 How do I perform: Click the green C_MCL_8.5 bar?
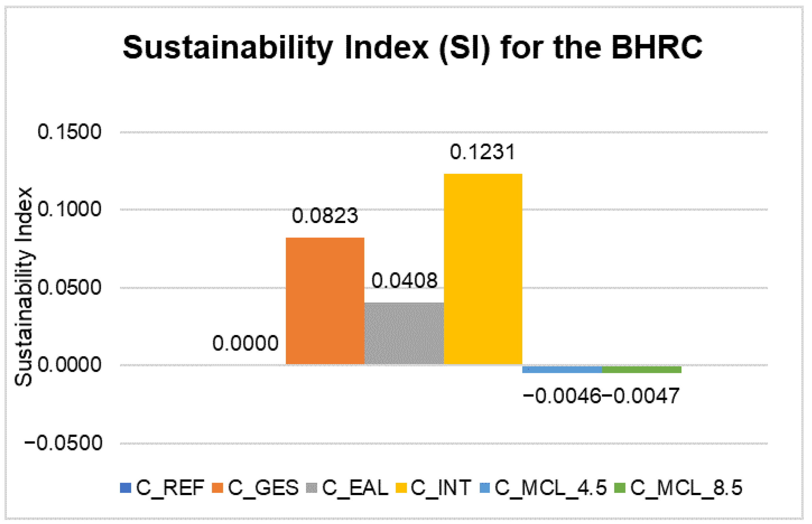point(641,369)
